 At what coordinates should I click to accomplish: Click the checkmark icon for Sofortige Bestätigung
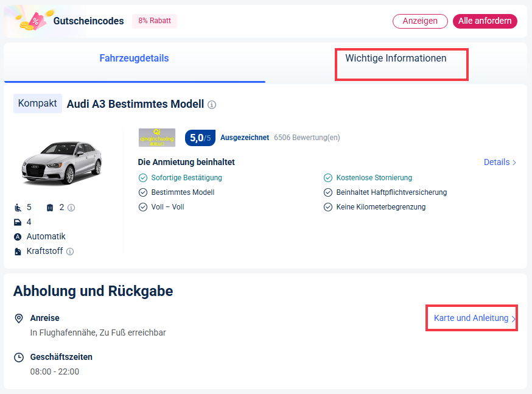143,178
